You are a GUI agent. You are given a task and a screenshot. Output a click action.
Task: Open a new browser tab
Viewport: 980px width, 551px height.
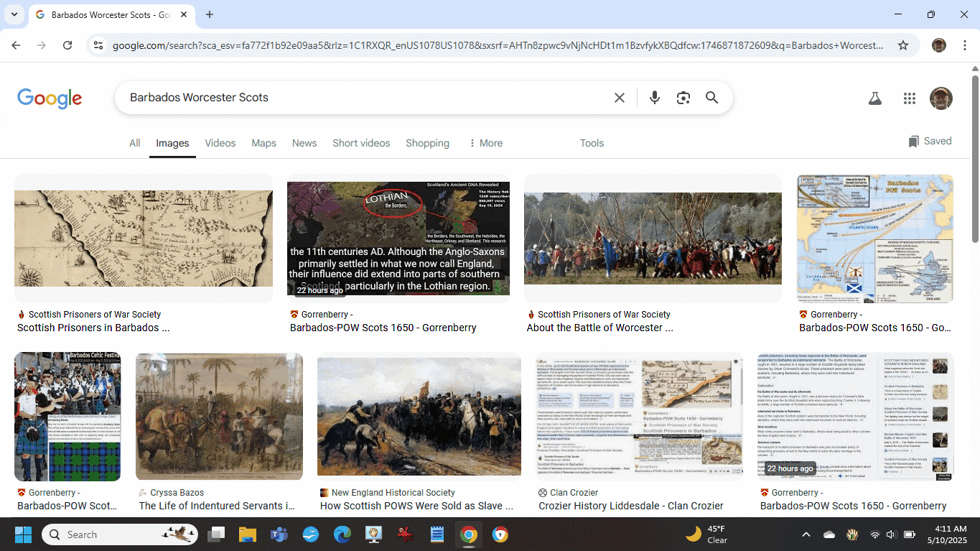210,14
